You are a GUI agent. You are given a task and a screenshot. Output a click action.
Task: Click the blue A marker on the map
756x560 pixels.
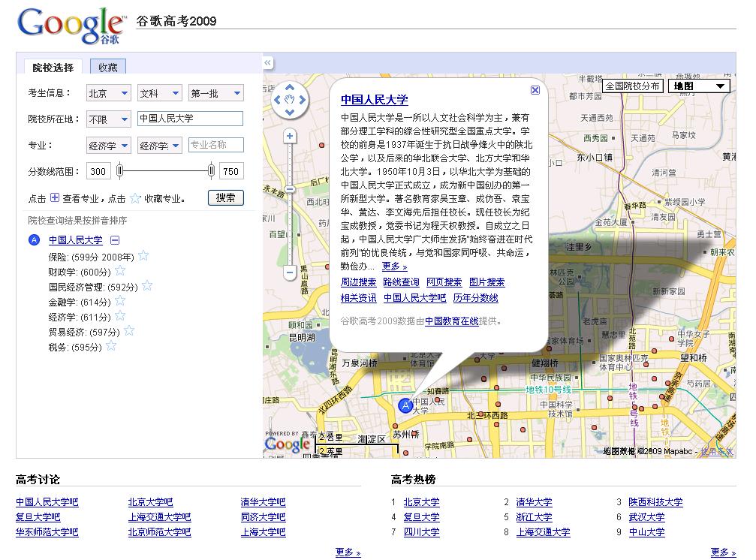coord(405,405)
